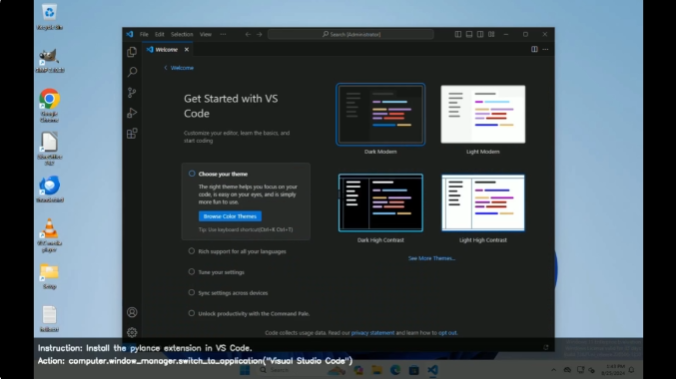Toggle the secondary side bar layout icon
Image resolution: width=676 pixels, height=379 pixels.
[480, 34]
